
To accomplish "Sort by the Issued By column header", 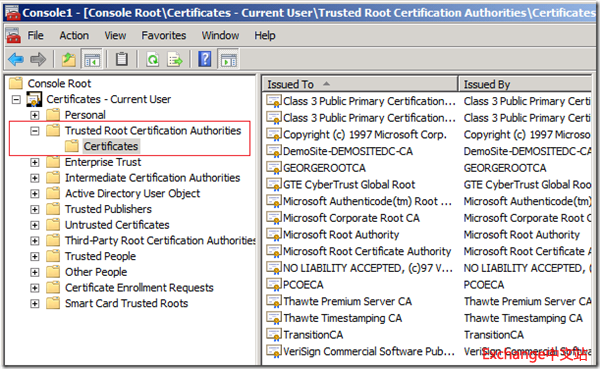I will [525, 84].
